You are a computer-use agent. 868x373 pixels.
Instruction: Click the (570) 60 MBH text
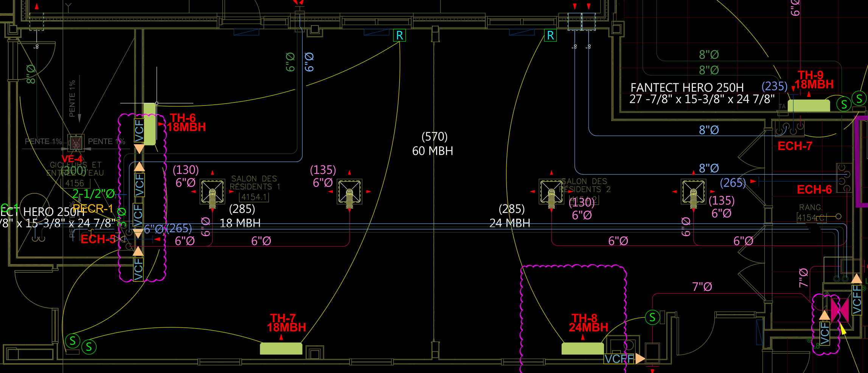(x=433, y=144)
